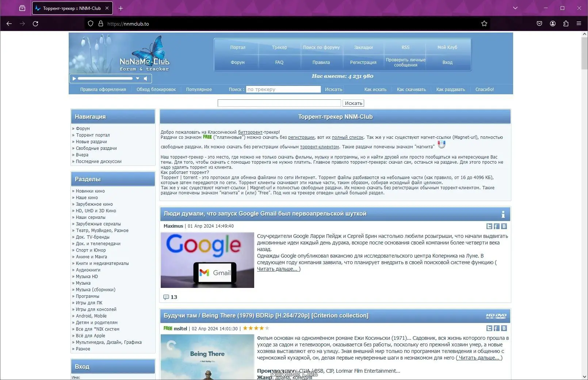Open the Save to Pocket icon
Viewport: 588px width, 380px height.
pos(539,24)
